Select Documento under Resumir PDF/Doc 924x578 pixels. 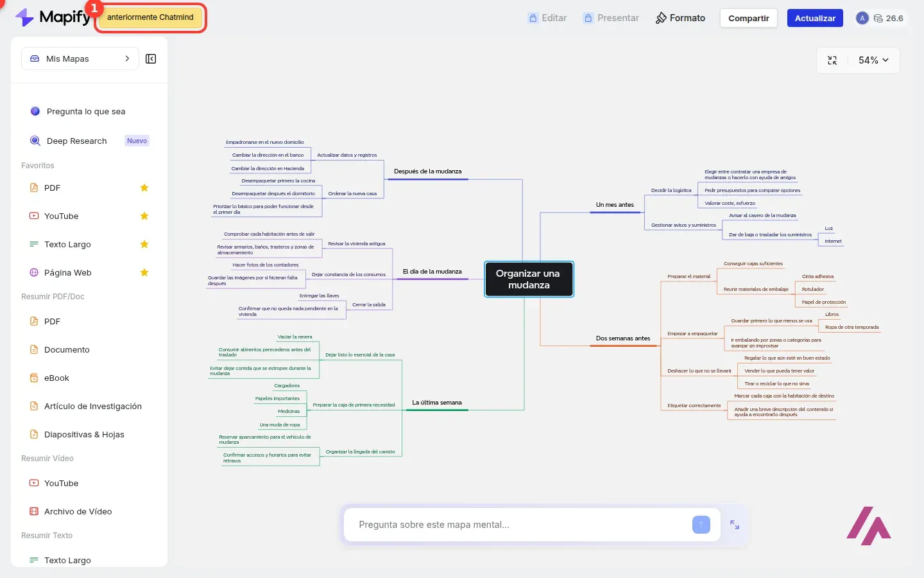pos(67,349)
